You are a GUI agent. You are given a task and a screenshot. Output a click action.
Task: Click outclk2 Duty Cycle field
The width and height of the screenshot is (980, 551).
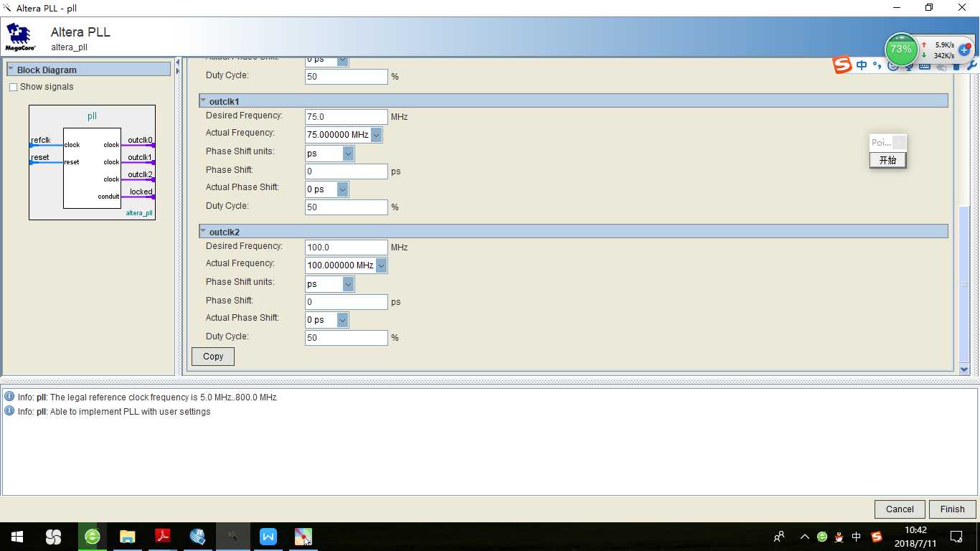pyautogui.click(x=347, y=338)
